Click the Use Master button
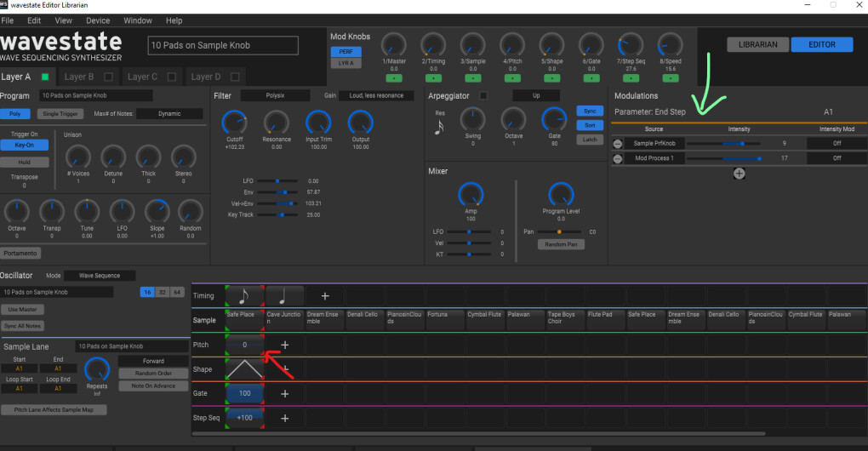This screenshot has height=451, width=868. (x=23, y=310)
